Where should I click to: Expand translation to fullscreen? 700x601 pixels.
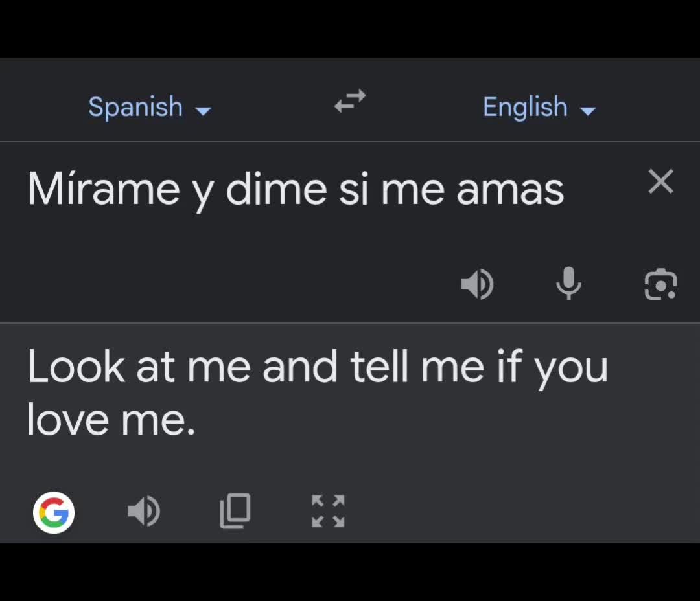(328, 511)
